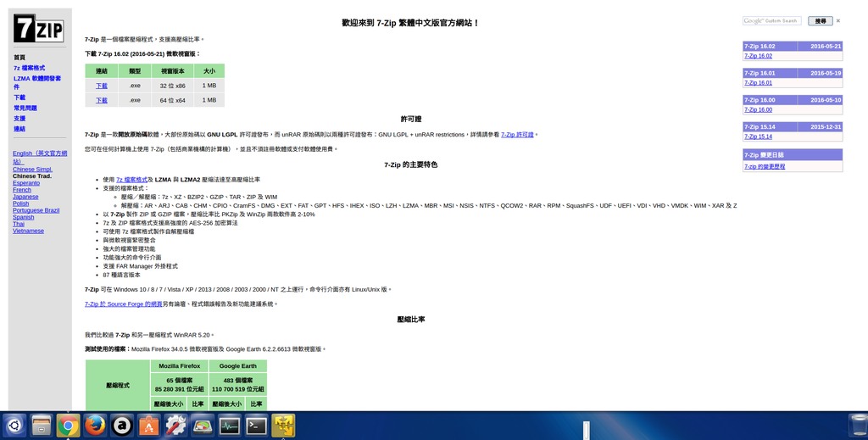
Task: Switch language to Polish
Action: 20,203
